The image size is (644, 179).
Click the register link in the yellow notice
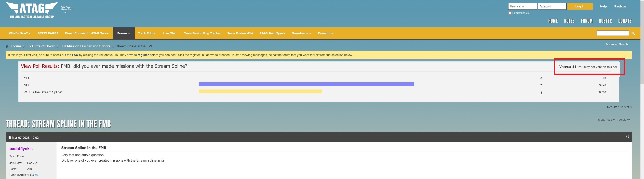coord(143,55)
